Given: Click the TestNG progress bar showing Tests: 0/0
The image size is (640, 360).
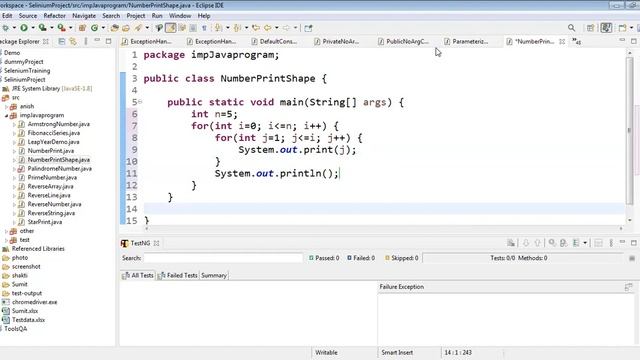Looking at the screenshot, I should coord(523,258).
